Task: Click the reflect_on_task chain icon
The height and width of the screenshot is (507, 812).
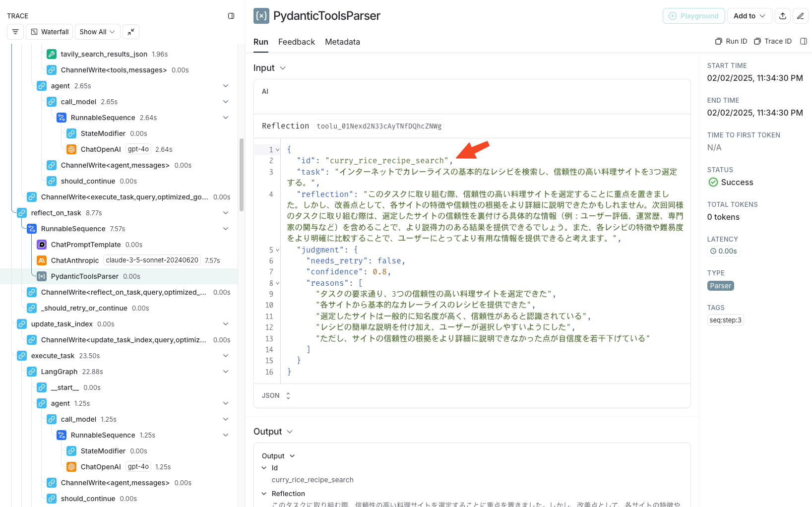Action: (22, 213)
